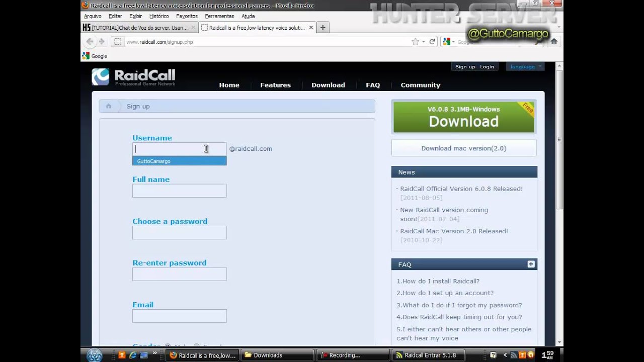
Task: Open the Ferramentas menu
Action: [219, 16]
